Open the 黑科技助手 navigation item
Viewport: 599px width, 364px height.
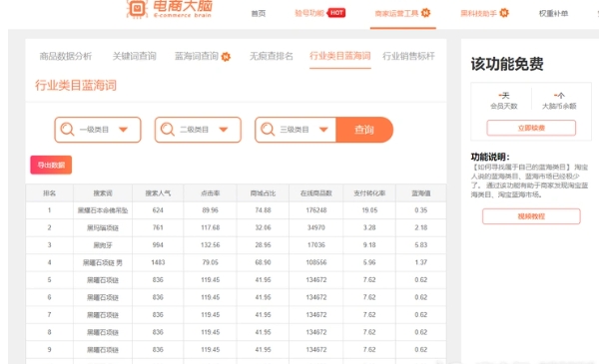478,13
